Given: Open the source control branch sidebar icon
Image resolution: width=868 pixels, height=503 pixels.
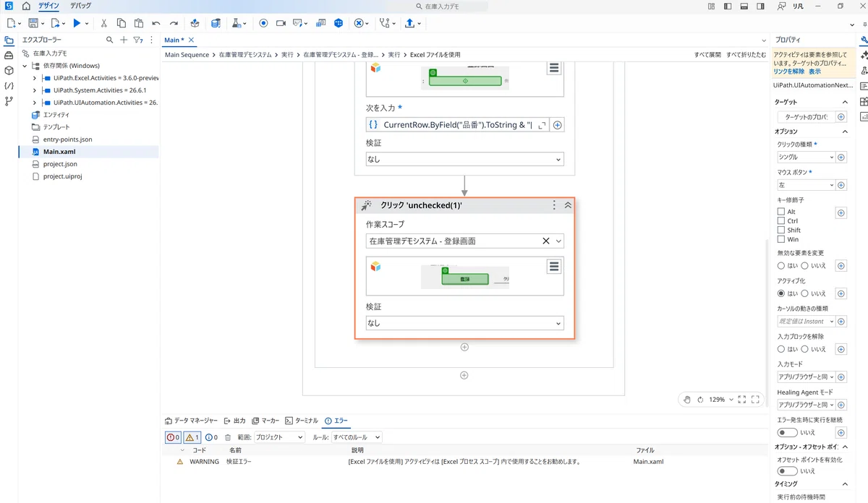Looking at the screenshot, I should (x=9, y=101).
